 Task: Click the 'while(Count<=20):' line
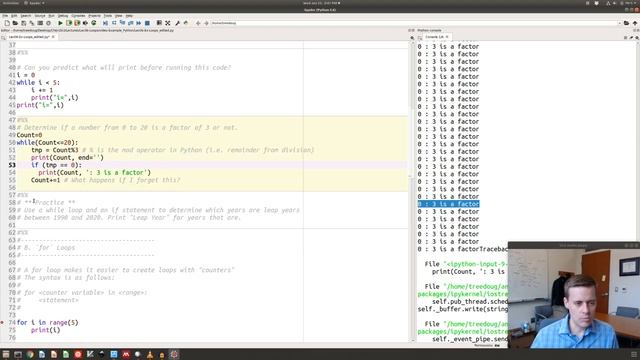[x=47, y=142]
